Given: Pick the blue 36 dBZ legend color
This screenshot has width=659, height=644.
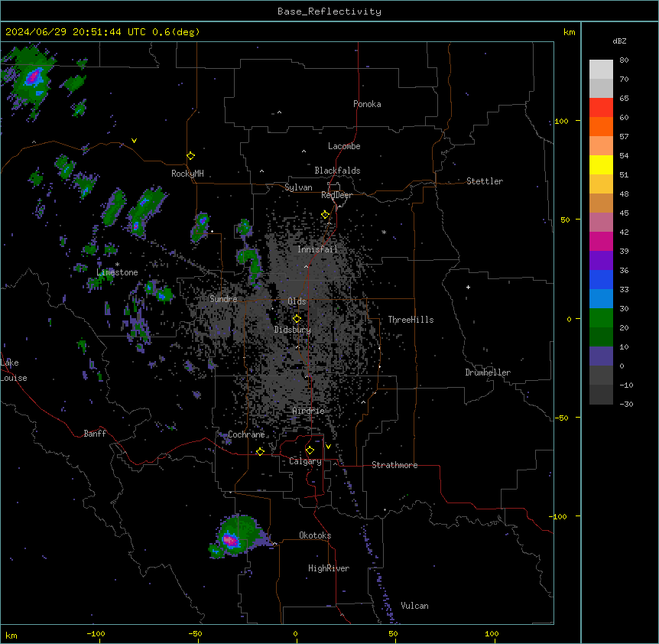Looking at the screenshot, I should (601, 279).
